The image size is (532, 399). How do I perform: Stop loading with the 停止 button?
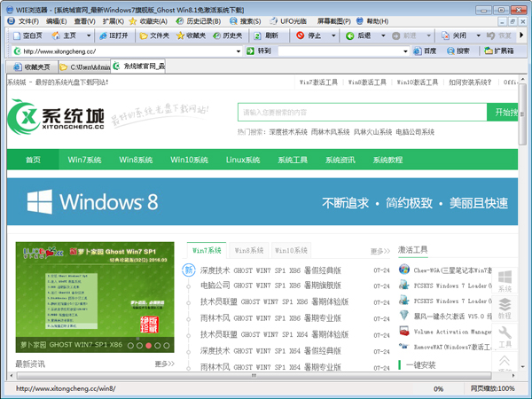[x=309, y=35]
